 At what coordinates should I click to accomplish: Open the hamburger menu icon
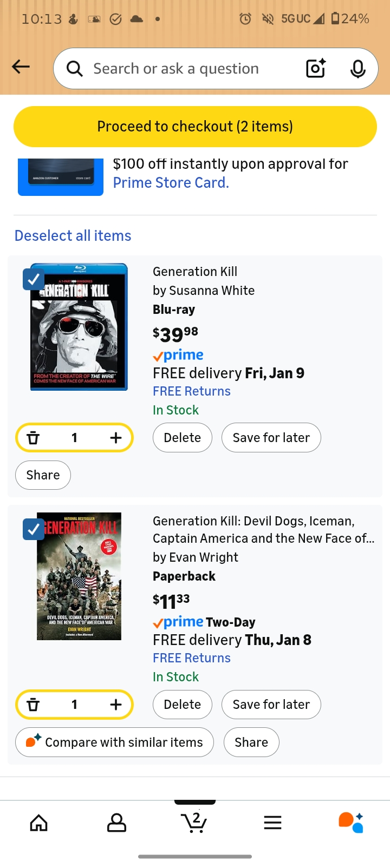pyautogui.click(x=272, y=823)
